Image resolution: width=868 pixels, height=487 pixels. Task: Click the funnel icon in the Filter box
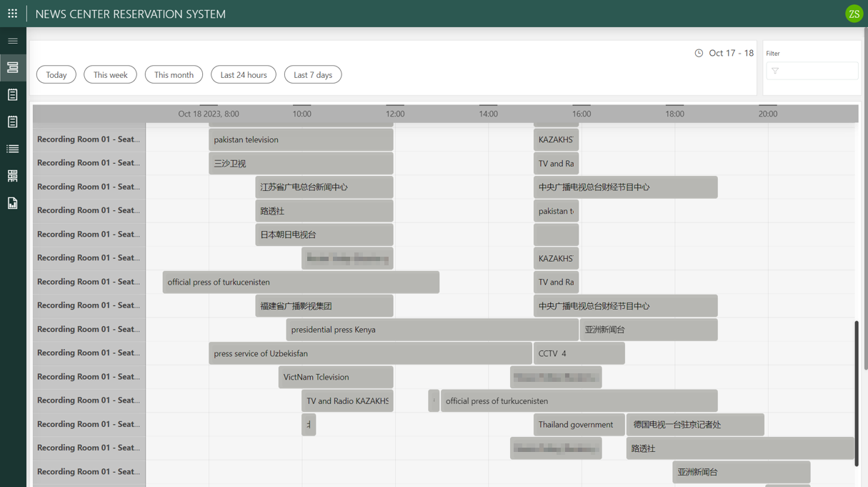[775, 71]
